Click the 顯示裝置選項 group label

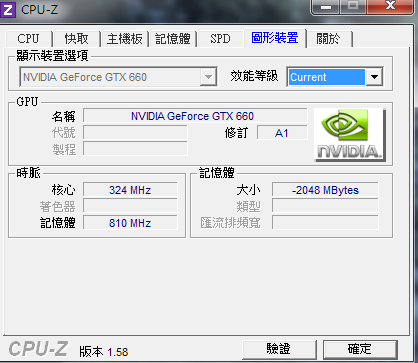pyautogui.click(x=52, y=56)
